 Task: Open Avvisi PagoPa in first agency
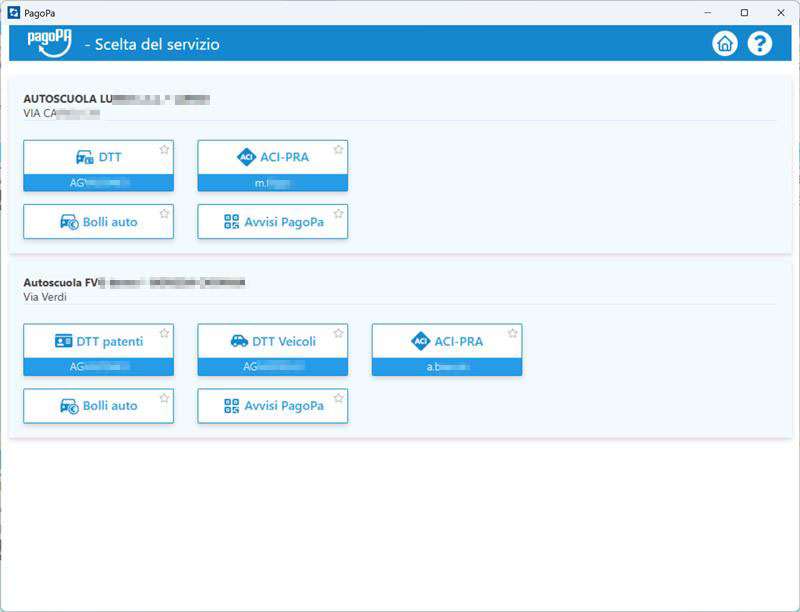click(x=272, y=222)
